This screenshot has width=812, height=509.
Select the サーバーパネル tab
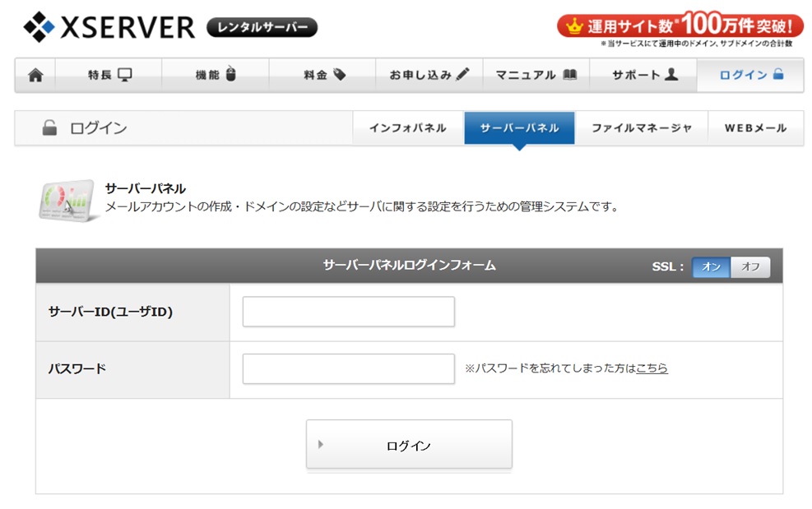tap(519, 128)
